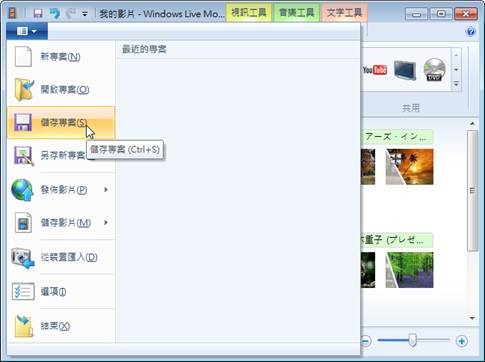Select the sunset palm tree thumbnail
This screenshot has width=485, height=362.
pyautogui.click(x=409, y=167)
